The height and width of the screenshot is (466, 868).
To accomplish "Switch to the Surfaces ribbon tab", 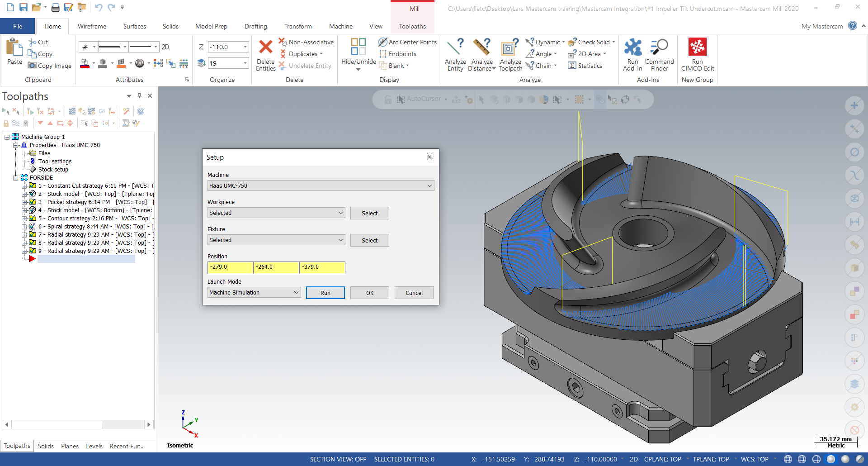I will pos(134,26).
